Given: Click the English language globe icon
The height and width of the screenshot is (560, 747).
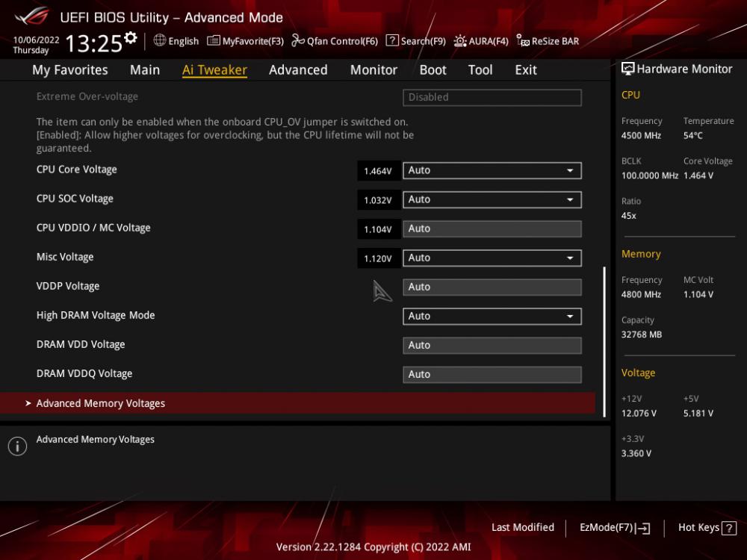Looking at the screenshot, I should click(x=160, y=40).
